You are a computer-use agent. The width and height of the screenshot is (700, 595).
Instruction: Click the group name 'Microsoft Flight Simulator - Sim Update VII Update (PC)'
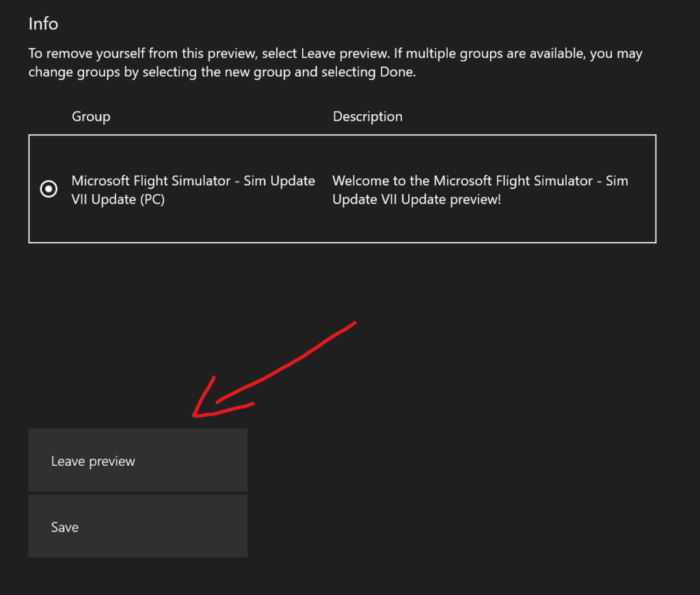[x=193, y=189]
